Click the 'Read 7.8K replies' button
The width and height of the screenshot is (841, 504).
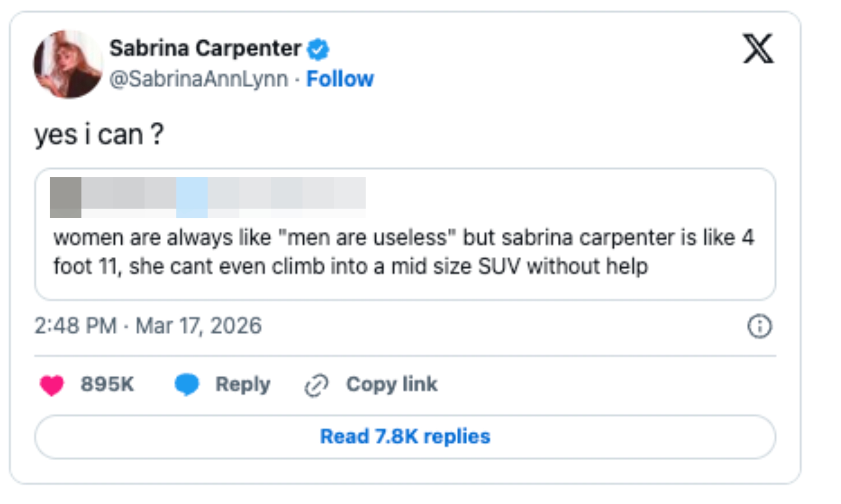point(405,436)
